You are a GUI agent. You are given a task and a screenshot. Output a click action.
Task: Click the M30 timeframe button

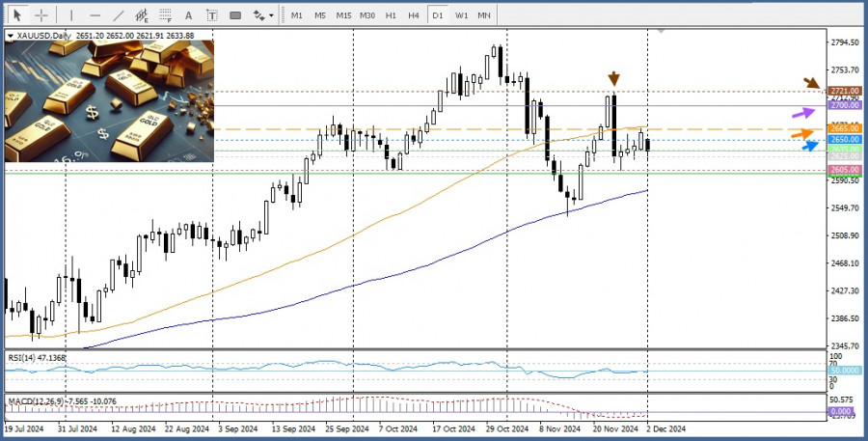pos(366,15)
